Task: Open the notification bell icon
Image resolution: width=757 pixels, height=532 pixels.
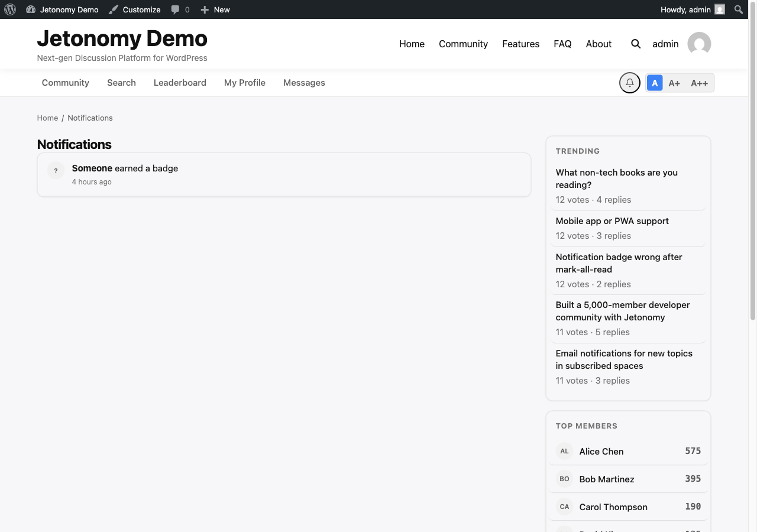Action: click(629, 83)
